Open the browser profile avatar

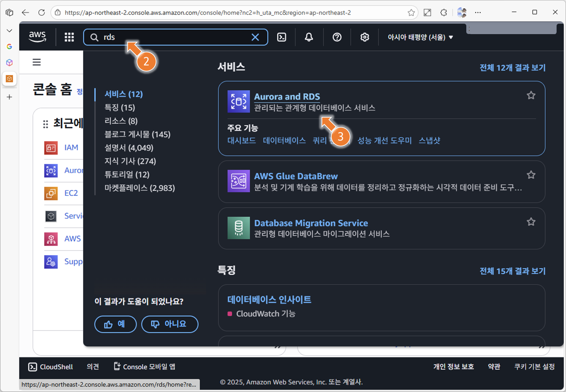(x=462, y=13)
